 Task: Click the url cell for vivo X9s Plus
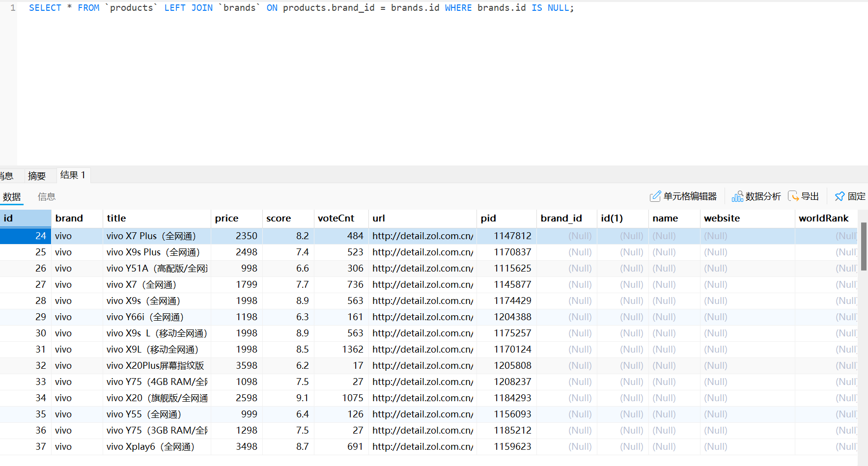[x=422, y=252]
